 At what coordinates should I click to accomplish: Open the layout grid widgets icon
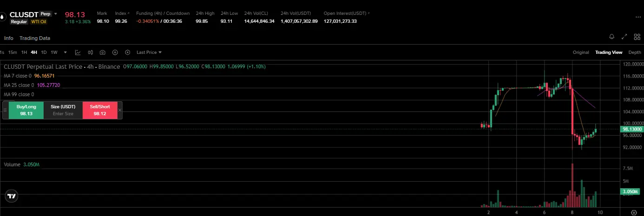(x=637, y=37)
